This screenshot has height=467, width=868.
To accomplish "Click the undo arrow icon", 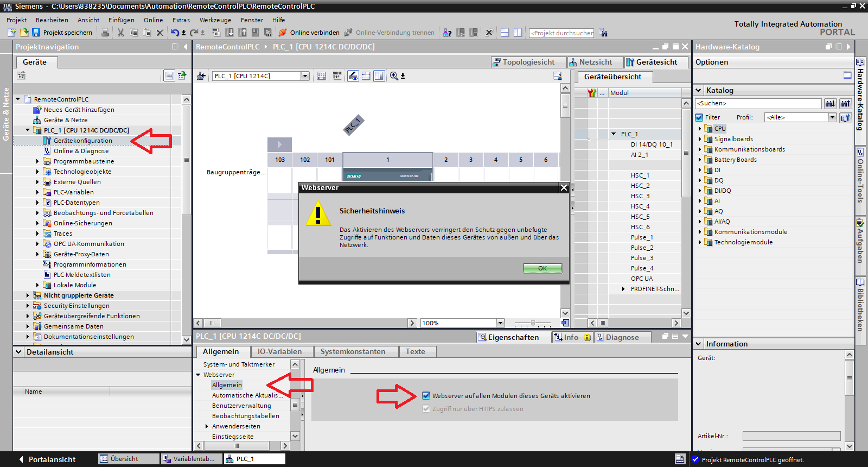I will pos(175,33).
